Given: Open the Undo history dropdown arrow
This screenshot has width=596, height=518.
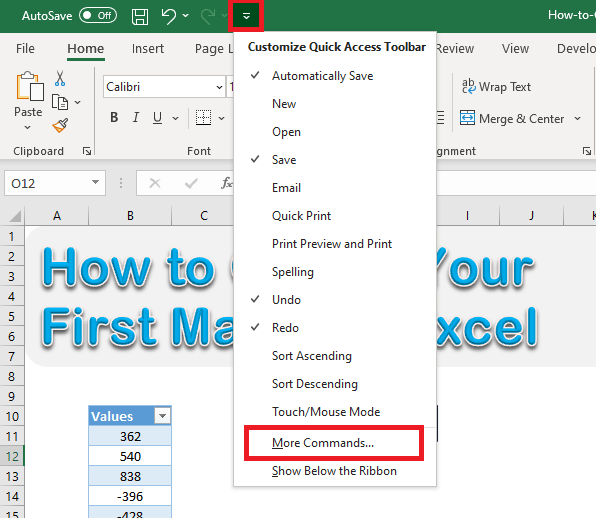Looking at the screenshot, I should (x=185, y=16).
